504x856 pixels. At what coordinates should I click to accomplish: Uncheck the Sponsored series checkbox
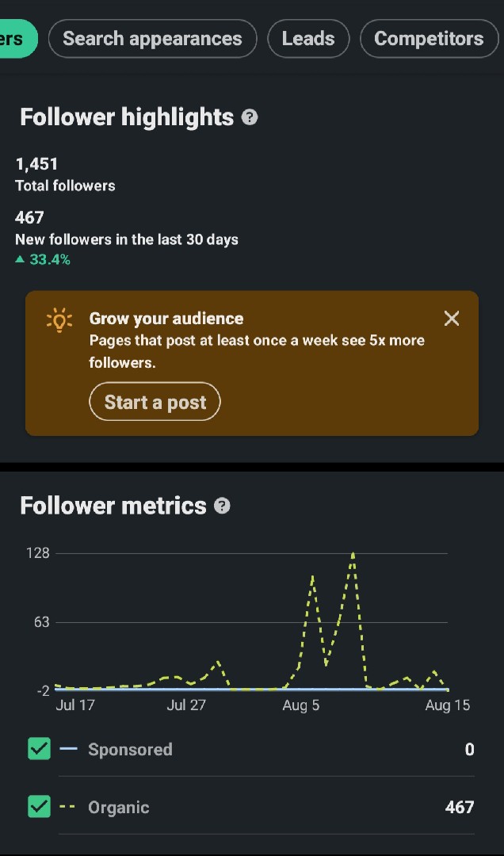tap(40, 748)
